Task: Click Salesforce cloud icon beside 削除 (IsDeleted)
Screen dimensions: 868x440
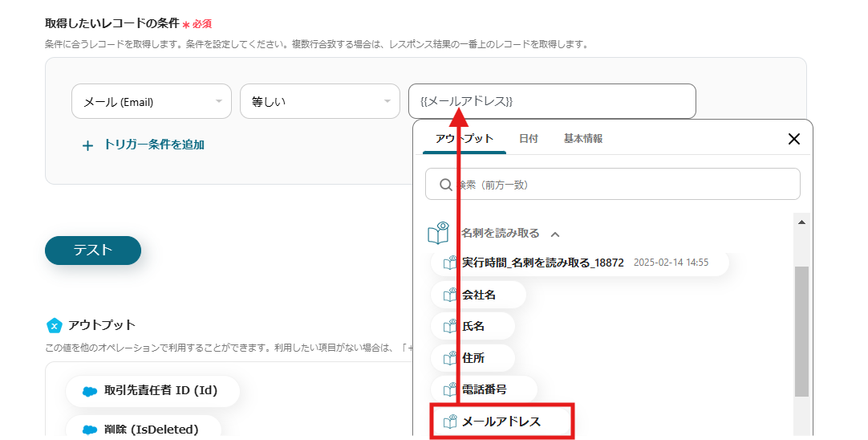Action: pos(90,430)
